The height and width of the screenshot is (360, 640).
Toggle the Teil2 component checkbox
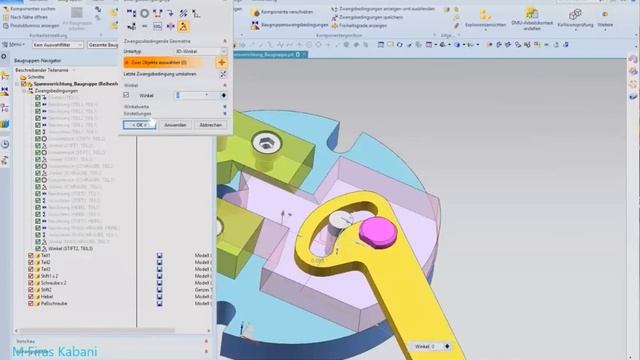pos(31,262)
